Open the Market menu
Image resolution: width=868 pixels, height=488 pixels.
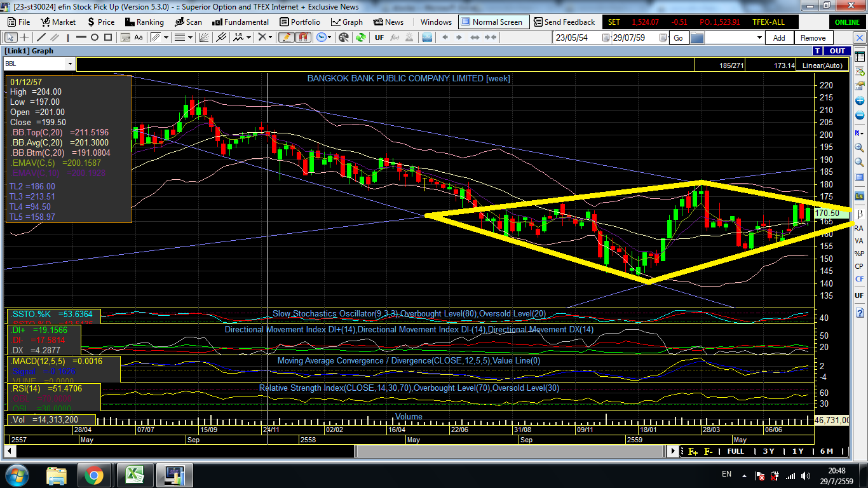click(x=58, y=22)
